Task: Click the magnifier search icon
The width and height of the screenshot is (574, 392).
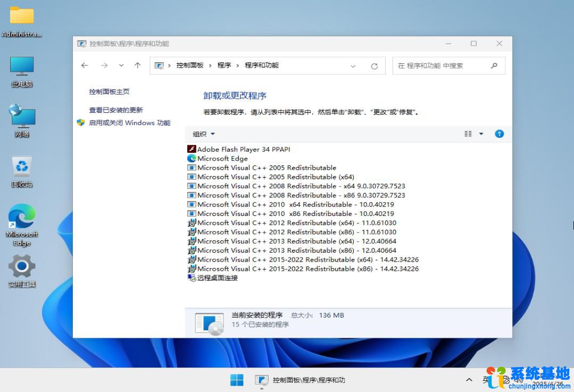Action: click(494, 66)
